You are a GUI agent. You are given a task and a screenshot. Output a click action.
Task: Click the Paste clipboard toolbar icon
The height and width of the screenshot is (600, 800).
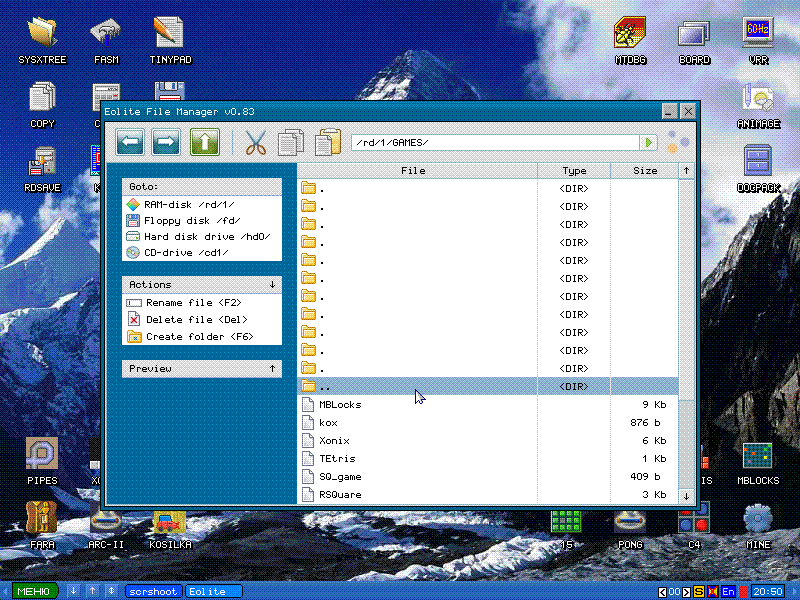click(328, 143)
